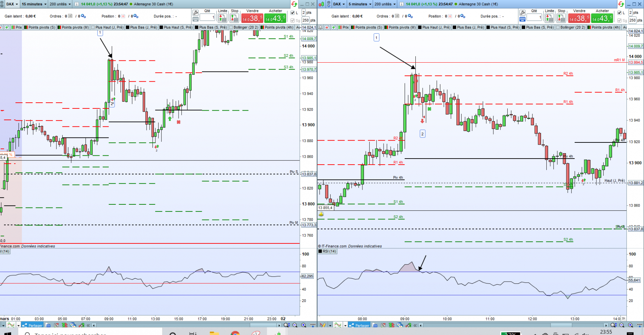Screen dimensions: 644x335
Task: Toggle the L checkbox in left order panel
Action: click(x=293, y=13)
